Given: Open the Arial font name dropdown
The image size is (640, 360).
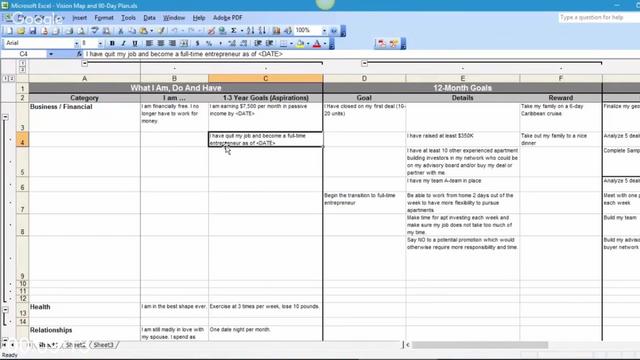Looking at the screenshot, I should point(76,43).
